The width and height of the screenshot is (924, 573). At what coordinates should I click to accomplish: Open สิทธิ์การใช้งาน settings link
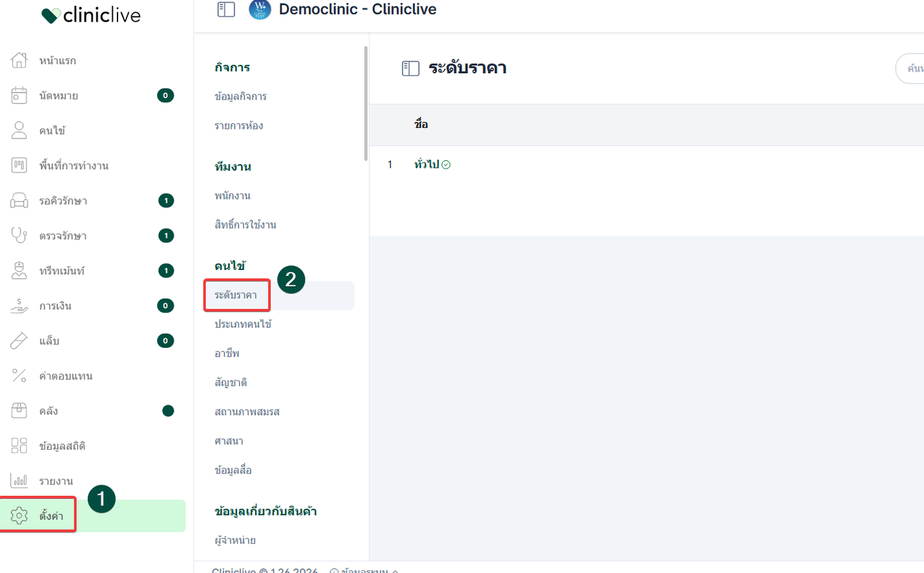point(246,224)
